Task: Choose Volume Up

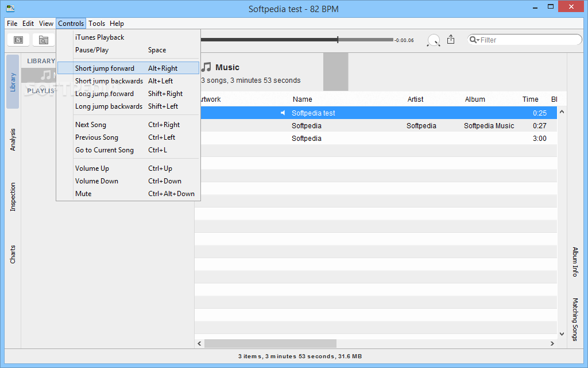Action: [128, 168]
